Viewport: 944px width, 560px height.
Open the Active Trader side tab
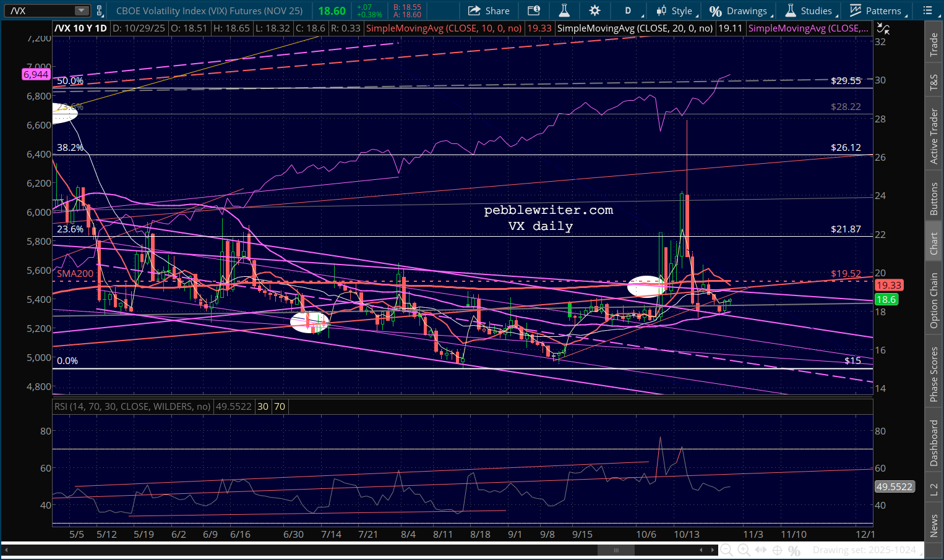point(933,136)
